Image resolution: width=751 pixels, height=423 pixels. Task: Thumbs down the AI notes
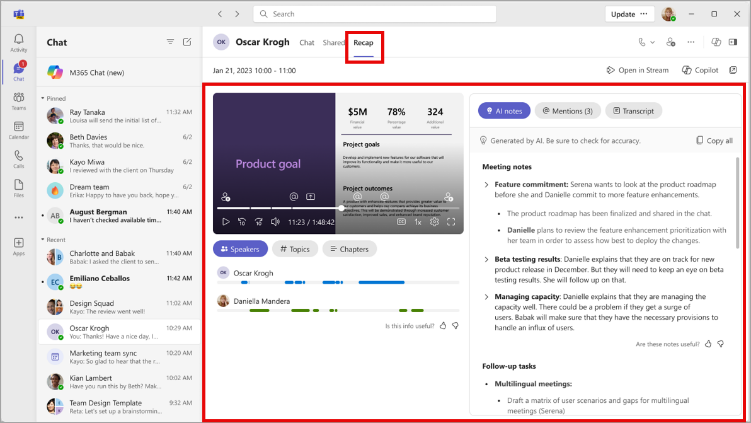pyautogui.click(x=720, y=344)
